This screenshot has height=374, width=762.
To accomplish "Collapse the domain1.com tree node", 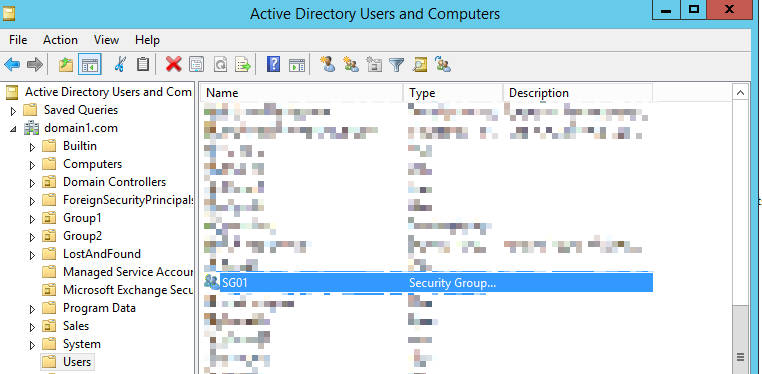I will (13, 129).
